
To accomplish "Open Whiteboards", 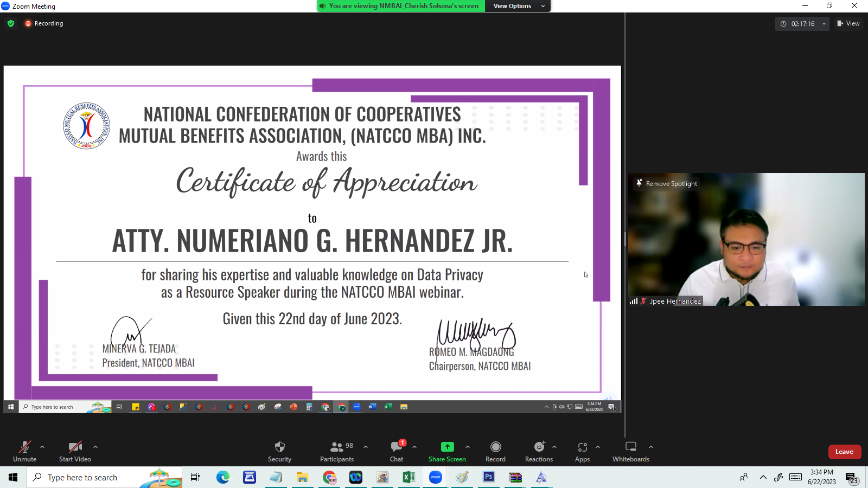I will pos(631,451).
